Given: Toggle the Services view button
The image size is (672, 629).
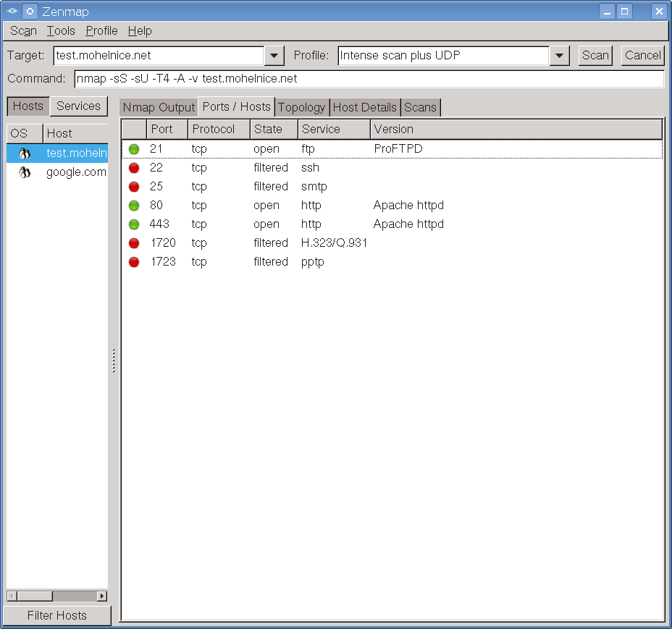Looking at the screenshot, I should pos(78,106).
